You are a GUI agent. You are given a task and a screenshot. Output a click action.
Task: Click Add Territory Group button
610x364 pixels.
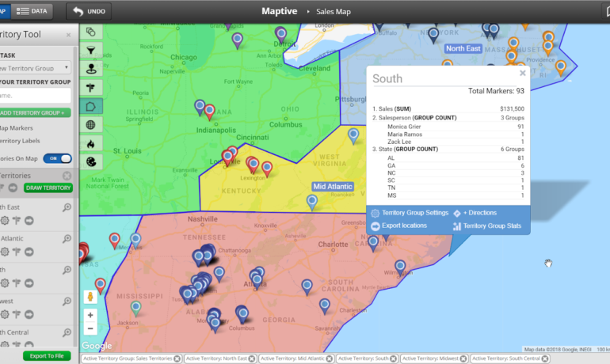tap(35, 112)
